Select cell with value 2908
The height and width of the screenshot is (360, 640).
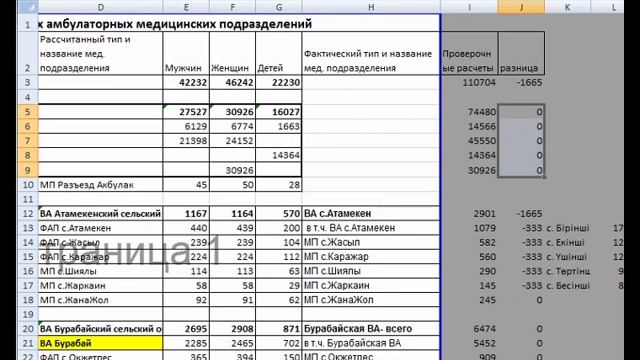pos(232,329)
